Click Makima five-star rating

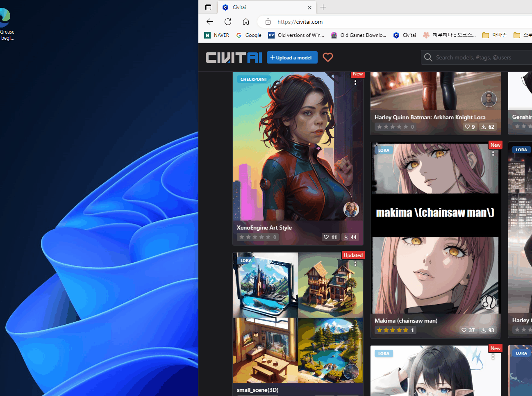click(396, 330)
